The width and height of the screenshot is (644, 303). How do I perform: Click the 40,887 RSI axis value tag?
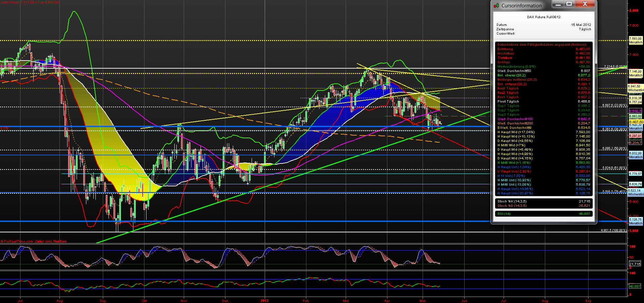click(x=635, y=287)
